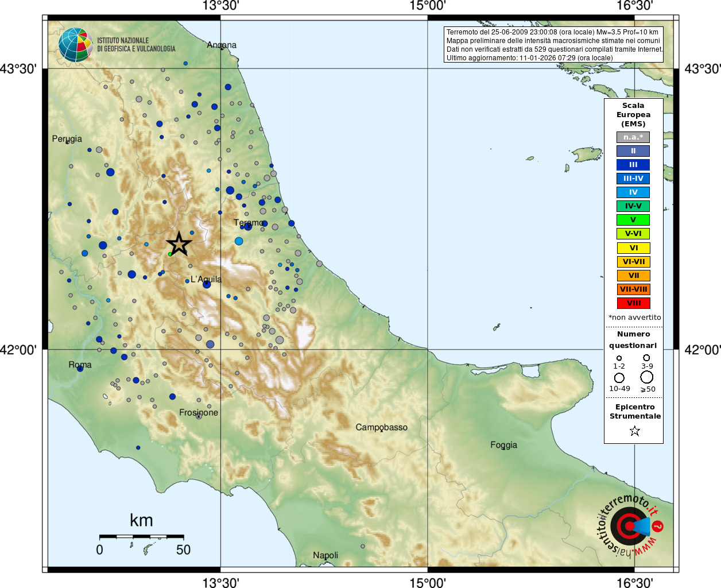
Task: Click the blue marker at Roma
Action: pyautogui.click(x=80, y=369)
